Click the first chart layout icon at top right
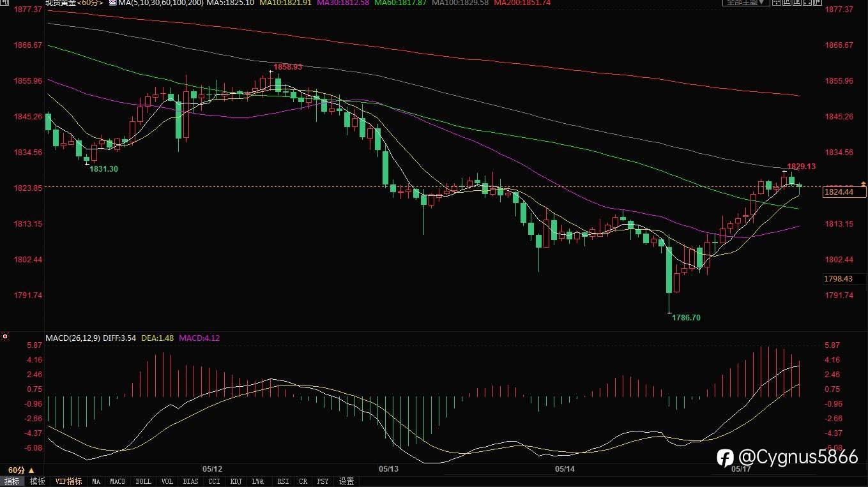 pos(776,3)
